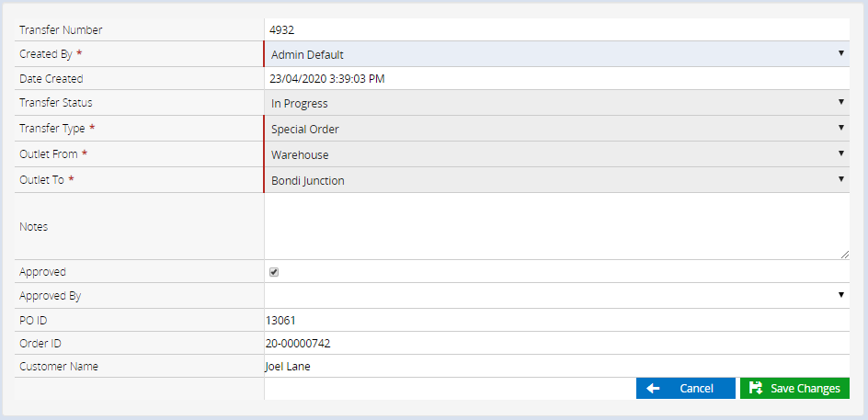Click the 'Date Created' label
The image size is (868, 420).
(51, 78)
